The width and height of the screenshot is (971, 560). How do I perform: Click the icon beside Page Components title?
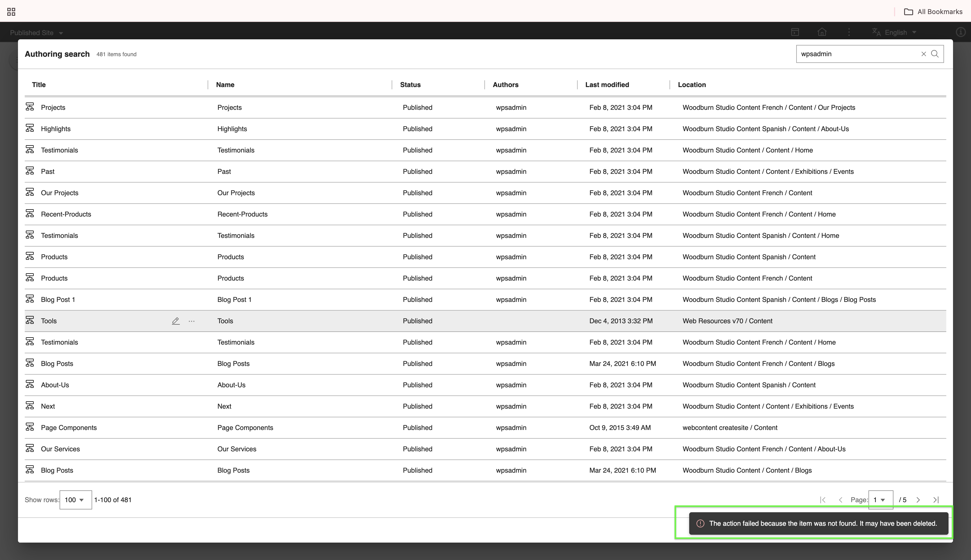(x=30, y=427)
